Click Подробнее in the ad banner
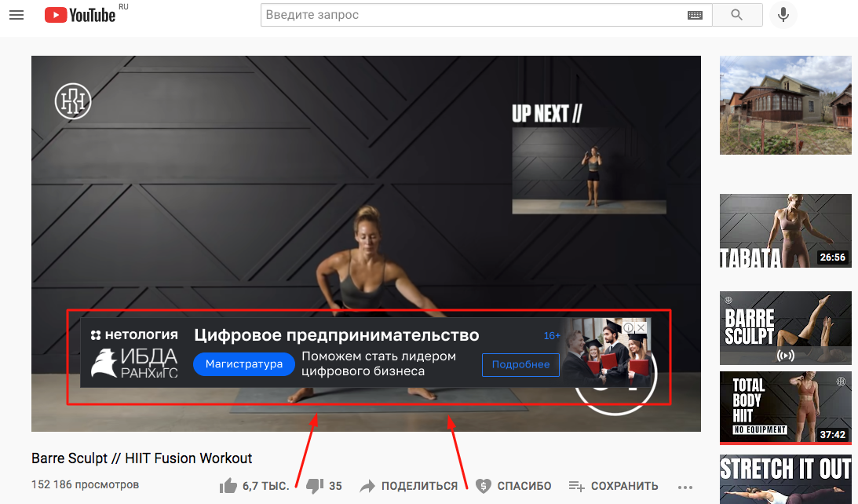858x504 pixels. tap(520, 364)
